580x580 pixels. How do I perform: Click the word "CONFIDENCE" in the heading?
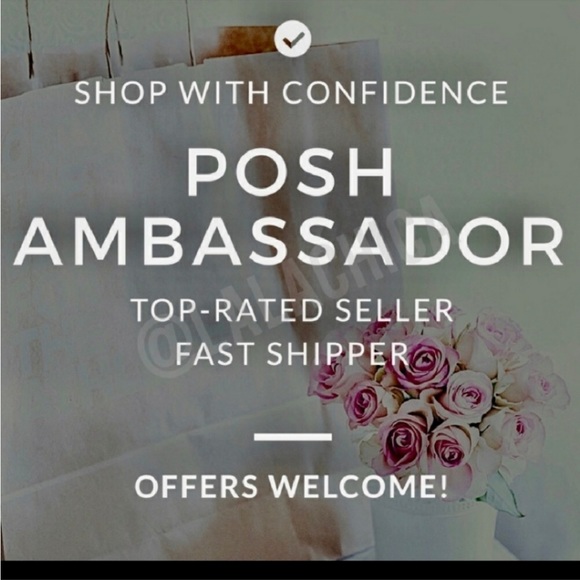tap(396, 92)
